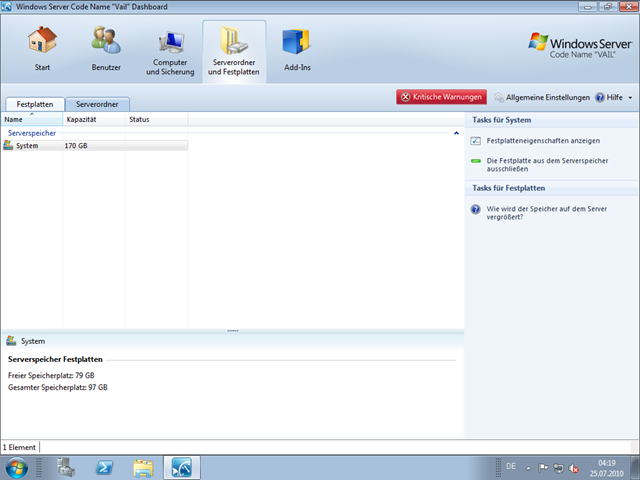Click Freier Speicherplatz: 79 GB text

coord(51,376)
